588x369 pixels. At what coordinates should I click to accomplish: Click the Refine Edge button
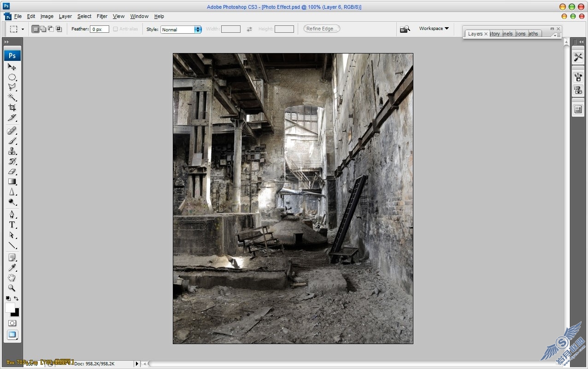[322, 29]
